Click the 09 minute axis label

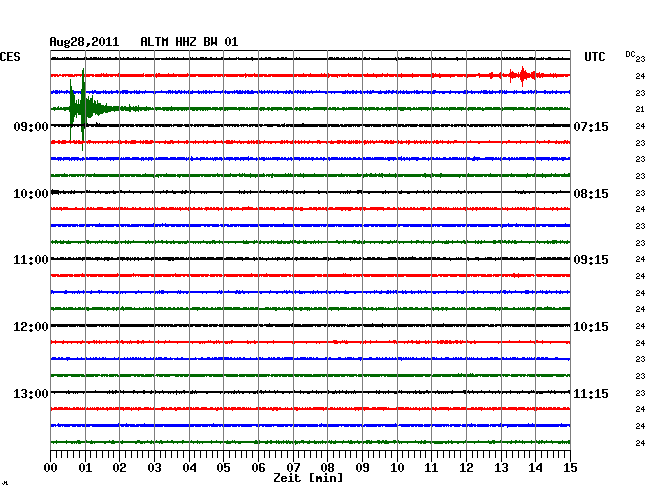tap(362, 467)
